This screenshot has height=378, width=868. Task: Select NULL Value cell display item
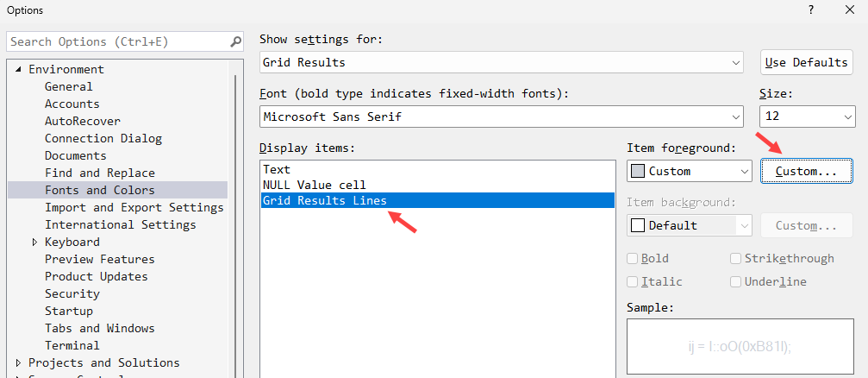click(x=314, y=185)
